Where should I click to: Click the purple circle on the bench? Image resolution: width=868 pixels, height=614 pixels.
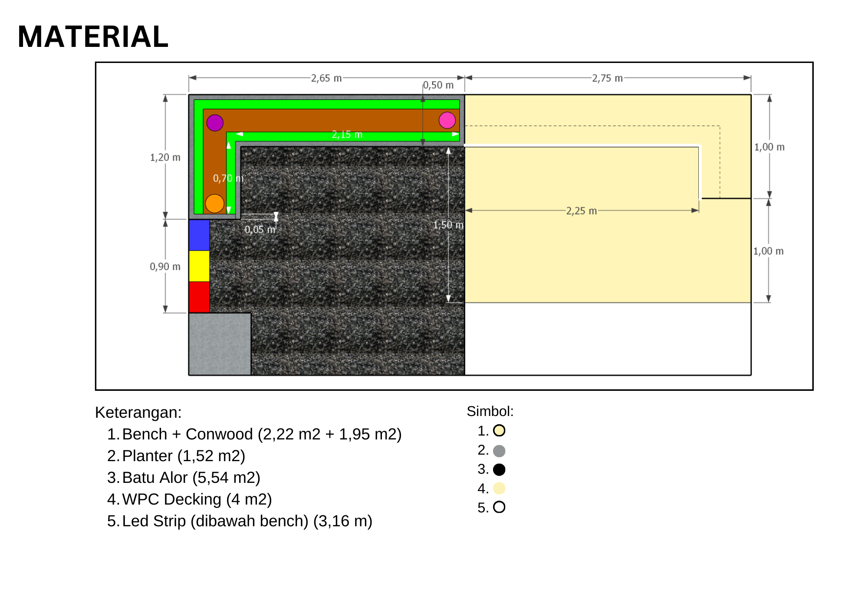point(215,123)
